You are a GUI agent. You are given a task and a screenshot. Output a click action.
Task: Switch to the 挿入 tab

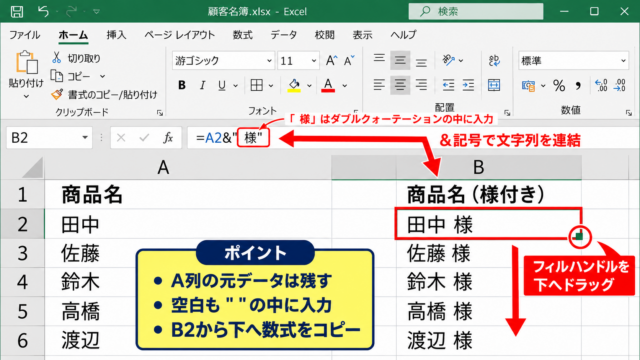coord(116,35)
